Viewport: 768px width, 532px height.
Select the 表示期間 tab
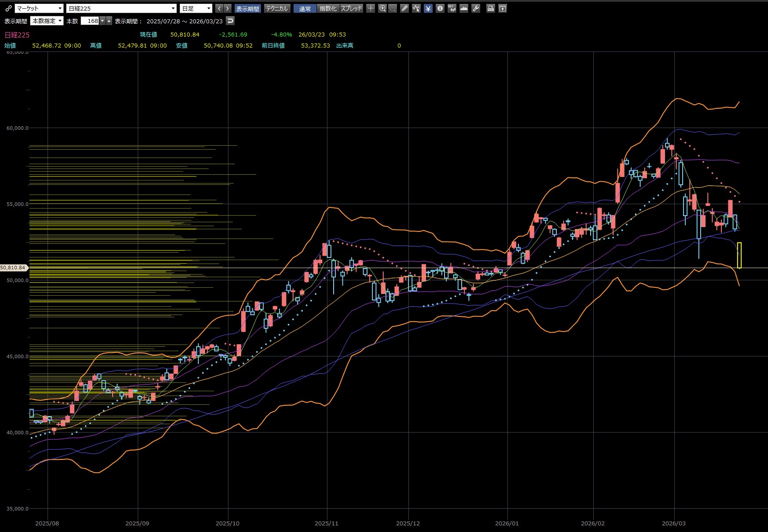(x=247, y=8)
